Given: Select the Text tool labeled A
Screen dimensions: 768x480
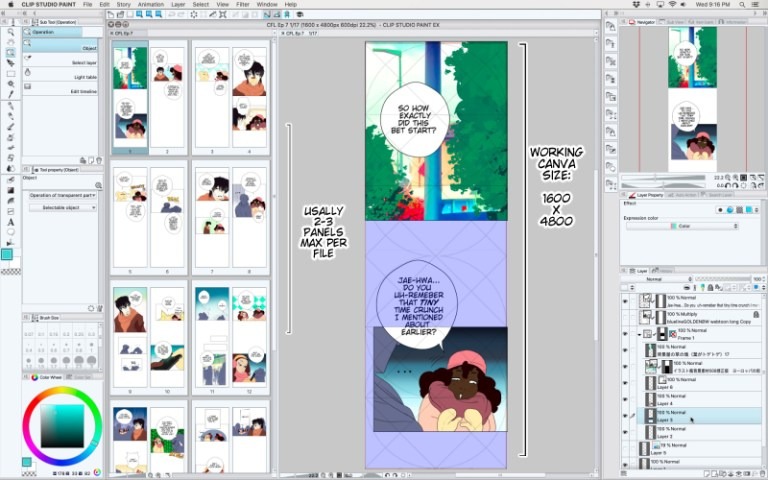Looking at the screenshot, I should (x=11, y=222).
